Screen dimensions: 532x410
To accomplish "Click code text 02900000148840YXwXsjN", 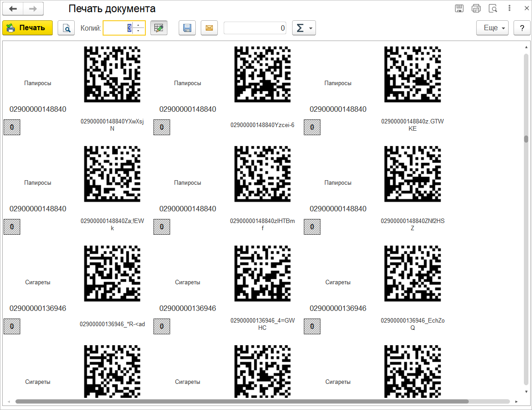I will coord(113,125).
